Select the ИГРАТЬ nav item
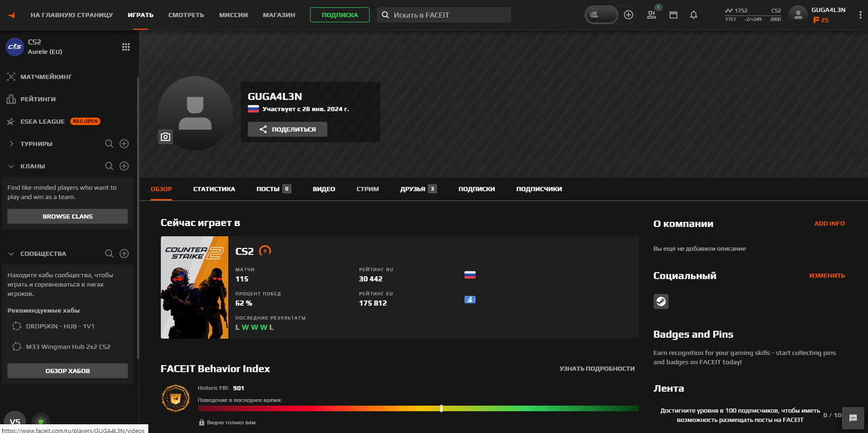 click(141, 15)
